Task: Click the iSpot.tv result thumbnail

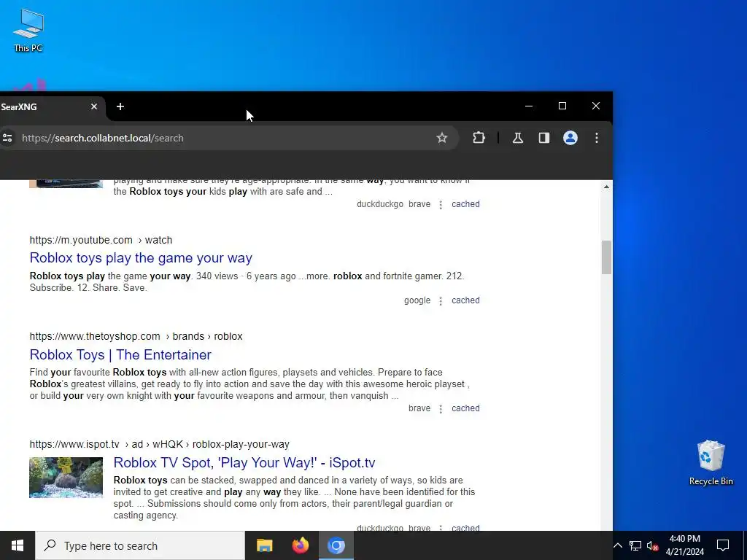Action: click(x=66, y=478)
